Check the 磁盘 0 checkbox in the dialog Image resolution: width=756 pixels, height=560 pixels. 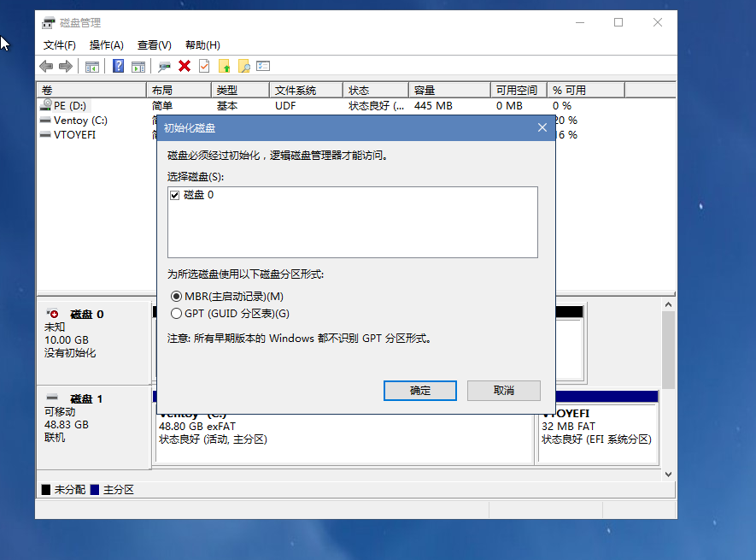(174, 195)
